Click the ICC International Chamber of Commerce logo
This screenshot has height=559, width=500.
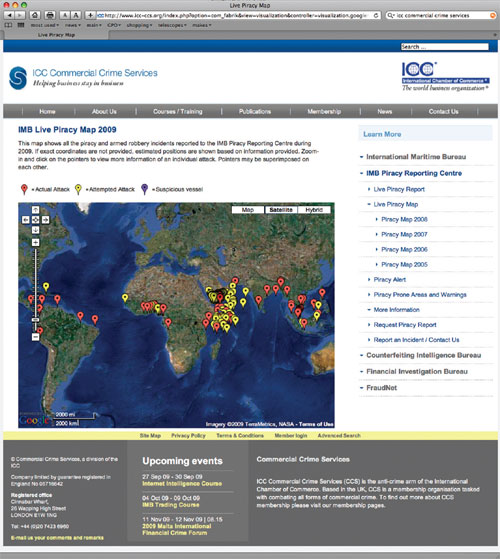tap(445, 76)
